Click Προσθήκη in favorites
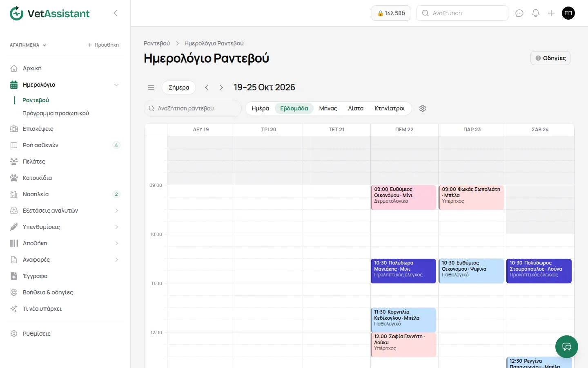This screenshot has height=368, width=588. click(x=103, y=45)
